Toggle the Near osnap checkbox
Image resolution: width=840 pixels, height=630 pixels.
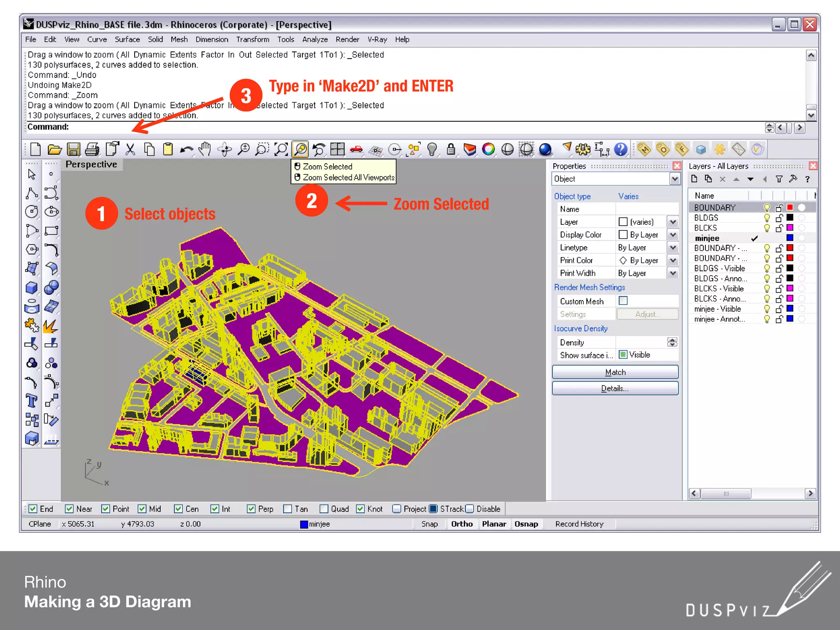[69, 509]
